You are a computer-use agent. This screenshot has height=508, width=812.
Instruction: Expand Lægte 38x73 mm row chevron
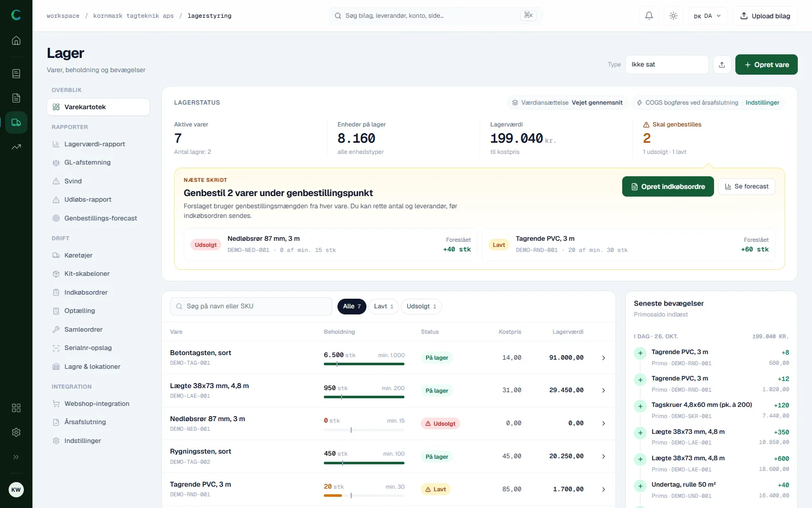603,391
